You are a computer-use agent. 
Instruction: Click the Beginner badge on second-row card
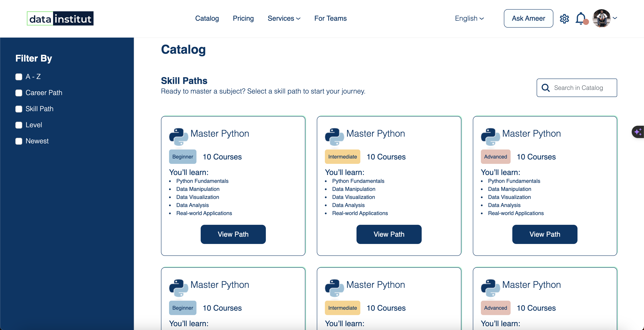point(182,308)
